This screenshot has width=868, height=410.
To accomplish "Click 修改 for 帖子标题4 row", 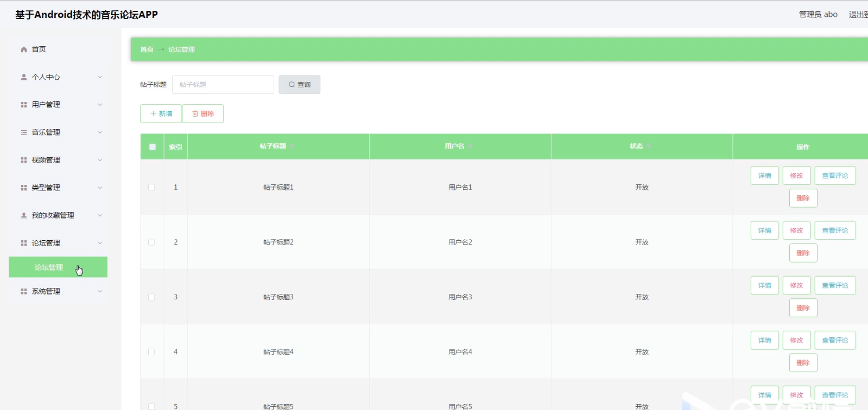I will (x=796, y=341).
